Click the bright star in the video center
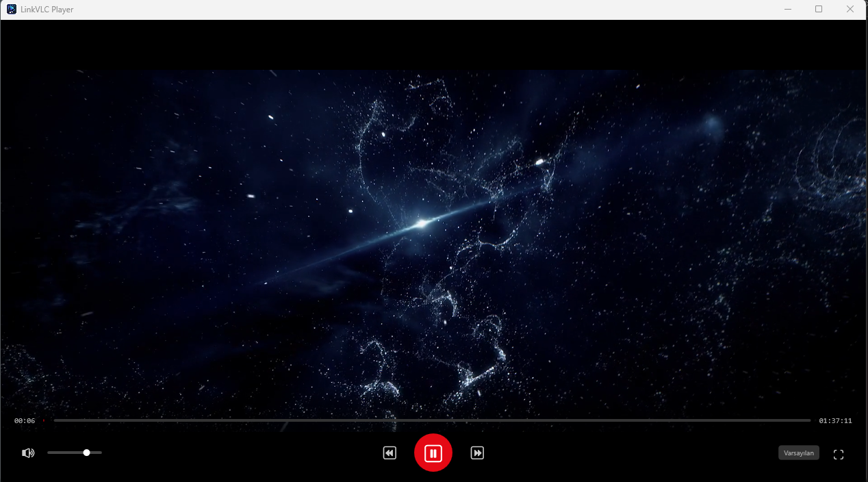 [422, 223]
